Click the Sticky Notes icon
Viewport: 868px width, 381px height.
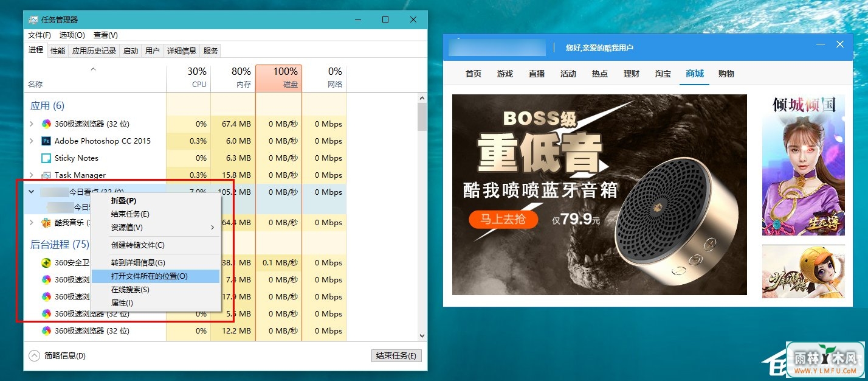[x=46, y=158]
